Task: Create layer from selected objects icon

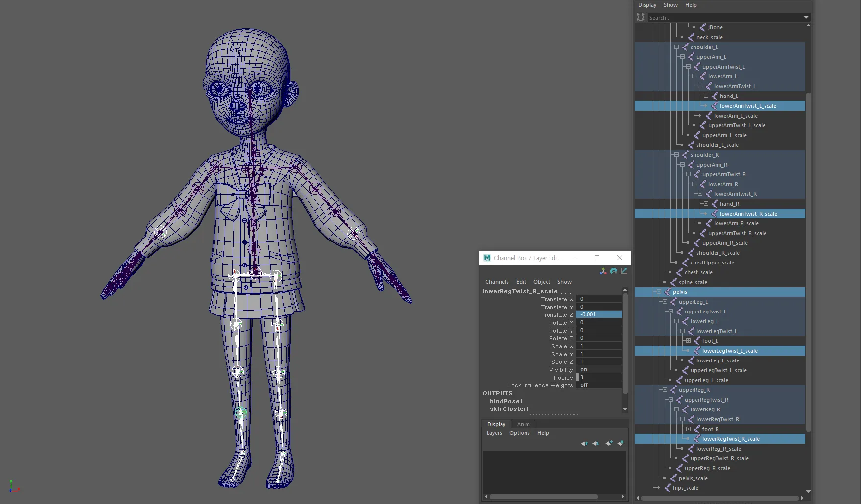Action: coord(621,443)
